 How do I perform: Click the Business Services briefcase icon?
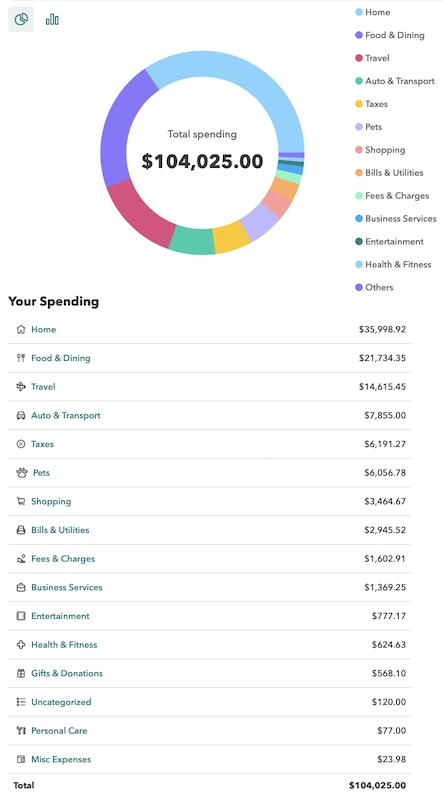21,587
